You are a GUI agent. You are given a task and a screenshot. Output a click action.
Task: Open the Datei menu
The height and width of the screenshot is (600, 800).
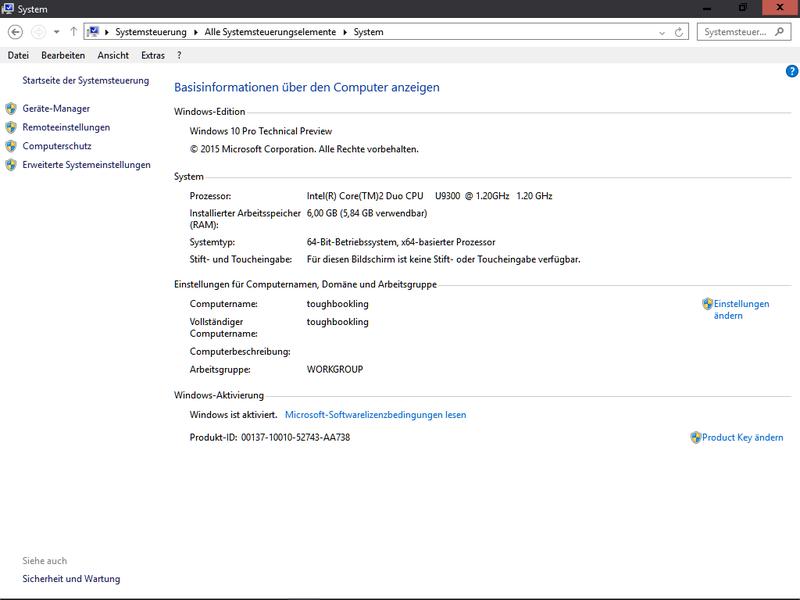pyautogui.click(x=18, y=55)
